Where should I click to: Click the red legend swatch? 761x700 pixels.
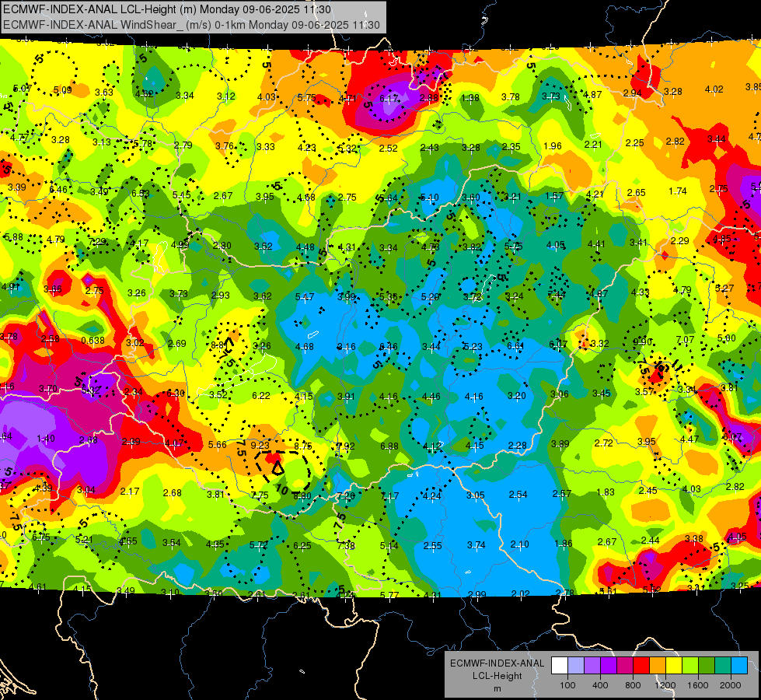[x=641, y=666]
